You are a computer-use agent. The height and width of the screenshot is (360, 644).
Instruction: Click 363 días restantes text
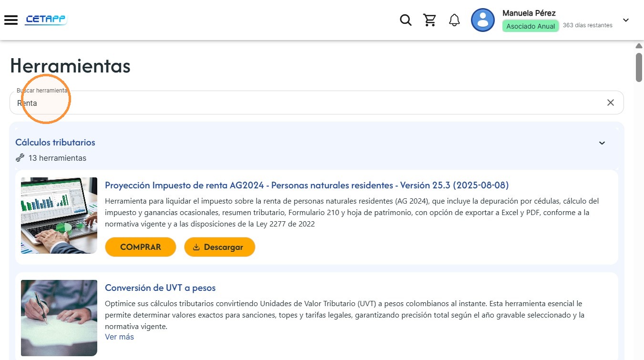(587, 25)
